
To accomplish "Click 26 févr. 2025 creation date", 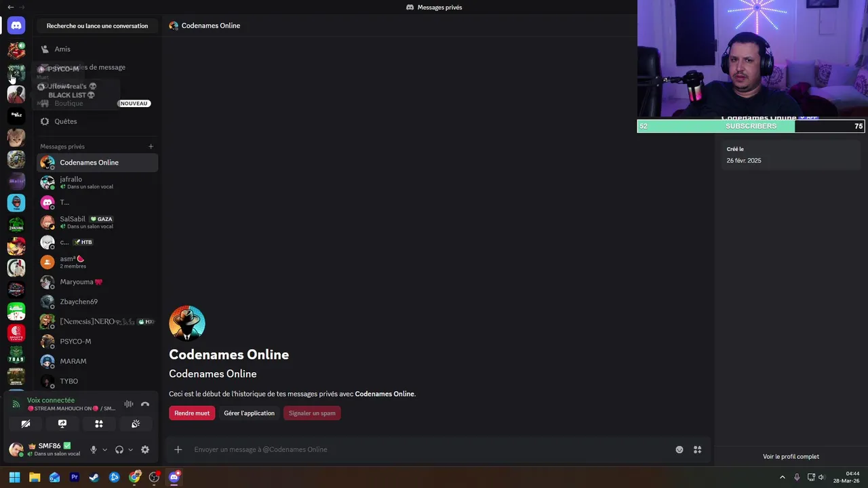I will click(744, 161).
